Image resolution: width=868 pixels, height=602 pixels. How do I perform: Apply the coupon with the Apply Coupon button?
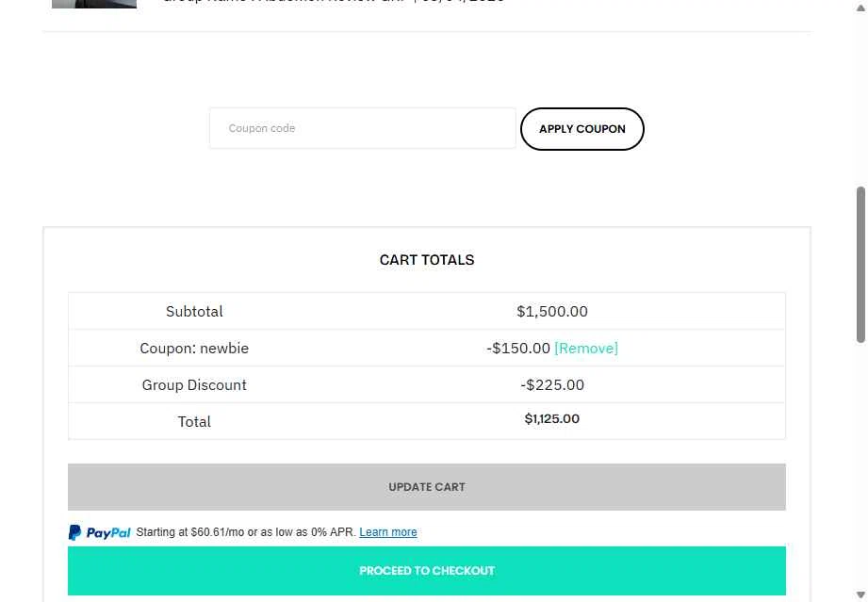581,129
